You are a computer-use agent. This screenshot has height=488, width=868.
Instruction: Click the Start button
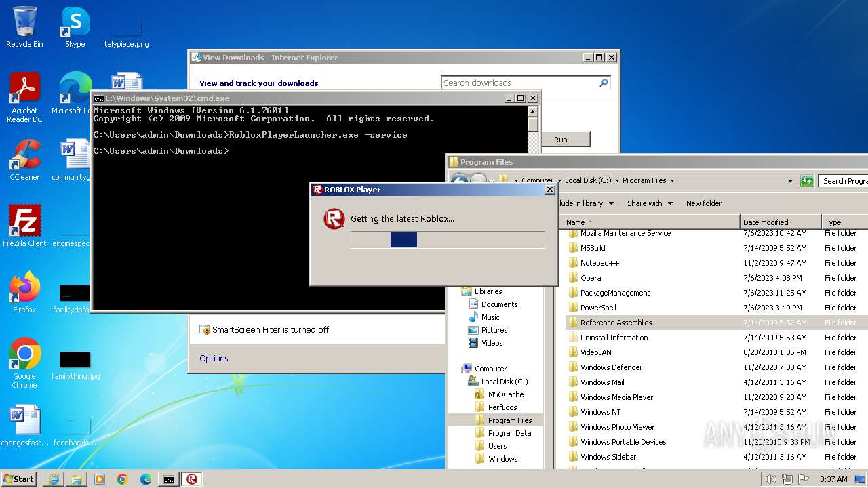tap(19, 479)
